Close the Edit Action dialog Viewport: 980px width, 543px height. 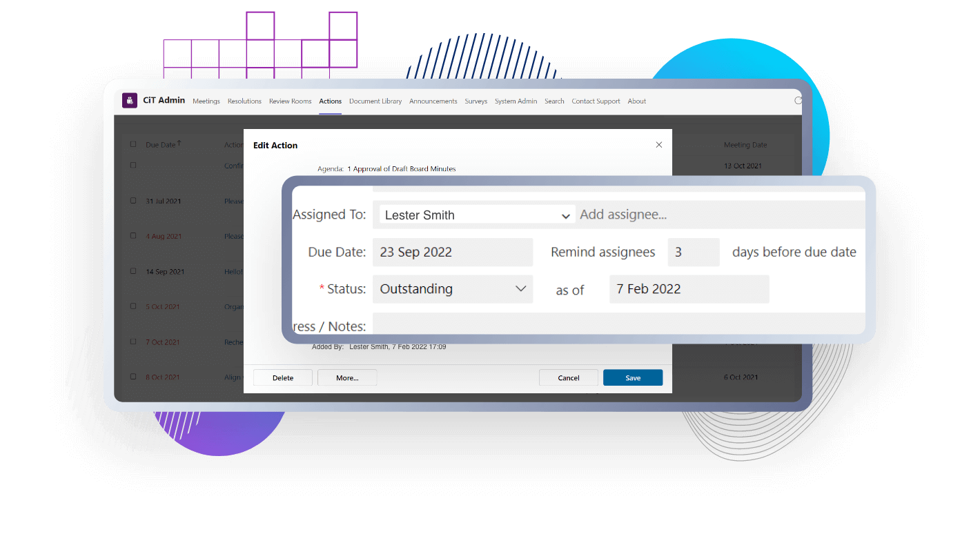click(658, 145)
